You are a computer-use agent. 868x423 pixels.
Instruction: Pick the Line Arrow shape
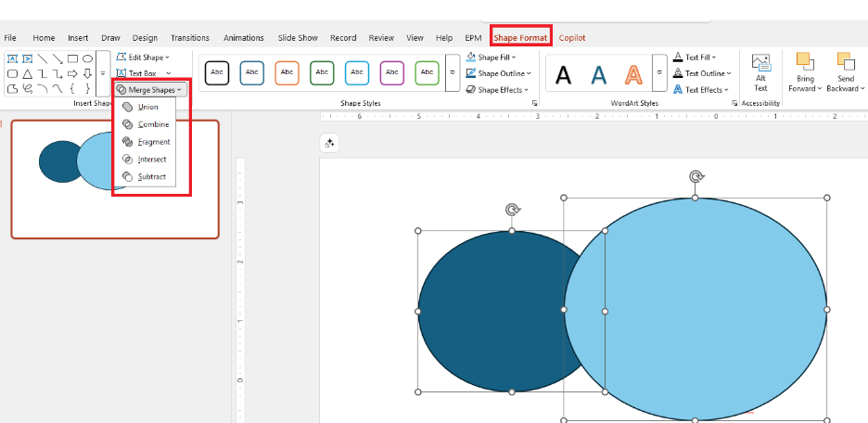pos(57,58)
